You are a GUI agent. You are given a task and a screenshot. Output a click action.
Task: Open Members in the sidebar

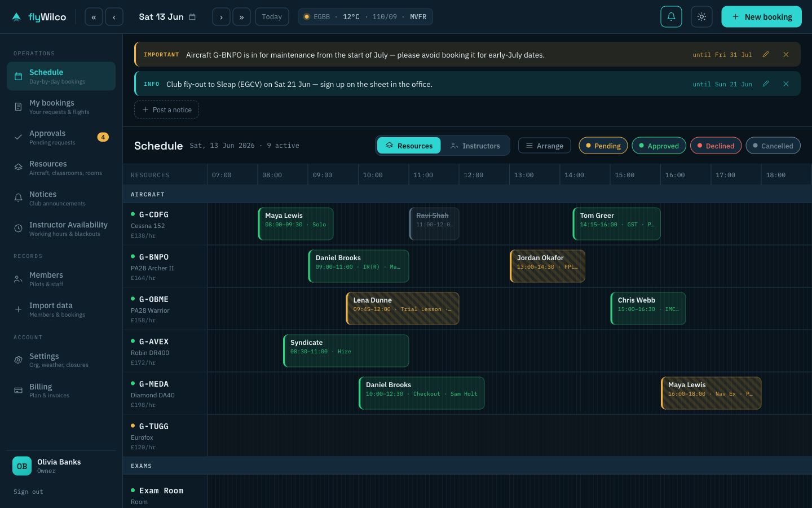61,279
